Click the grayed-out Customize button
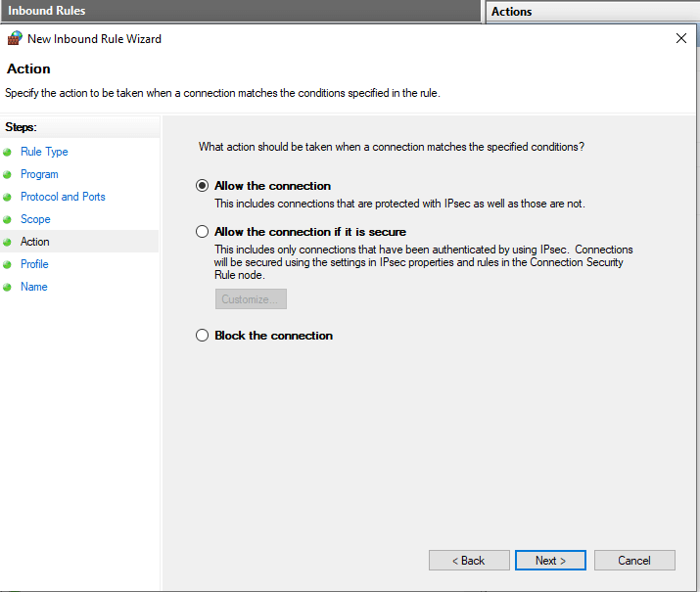 click(x=251, y=298)
